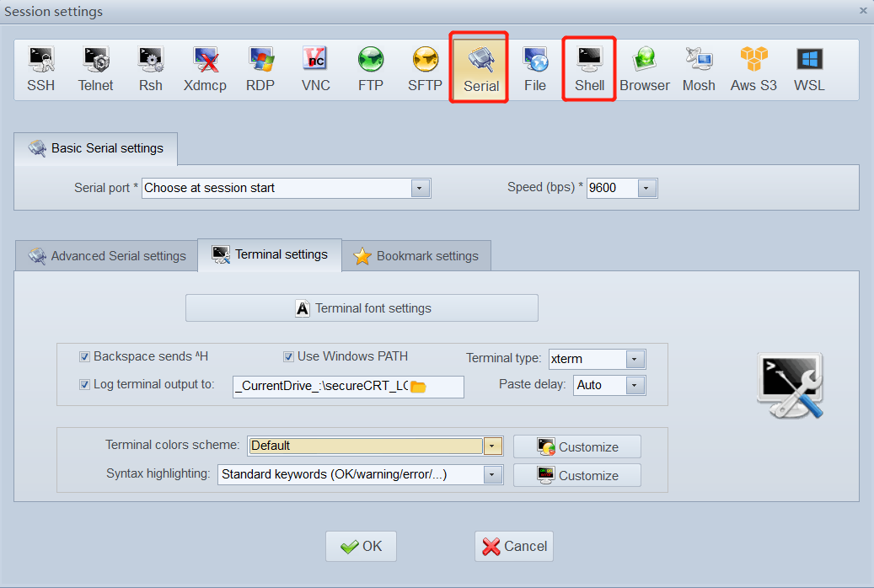Disable Log terminal output checkbox
874x588 pixels.
(85, 385)
